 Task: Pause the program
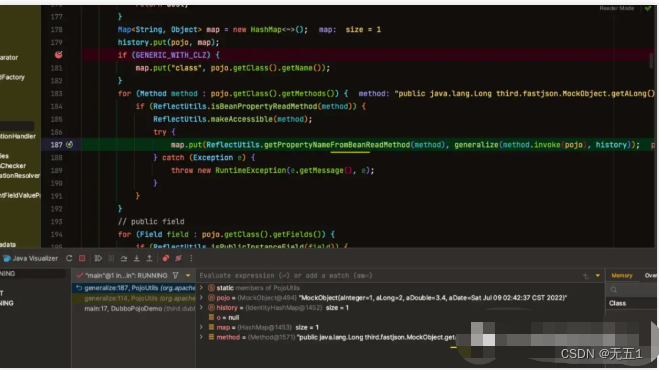pyautogui.click(x=111, y=258)
